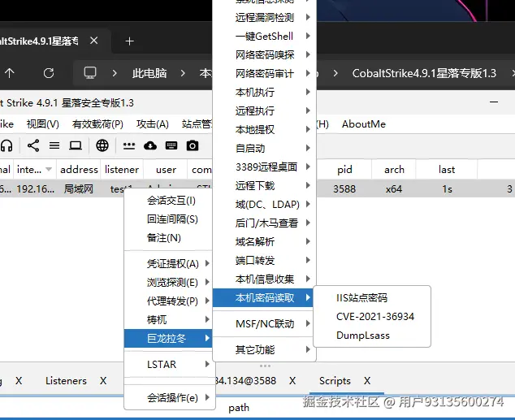Image resolution: width=515 pixels, height=420 pixels.
Task: Select 回连间隔(S) in context menu
Action: (x=168, y=219)
